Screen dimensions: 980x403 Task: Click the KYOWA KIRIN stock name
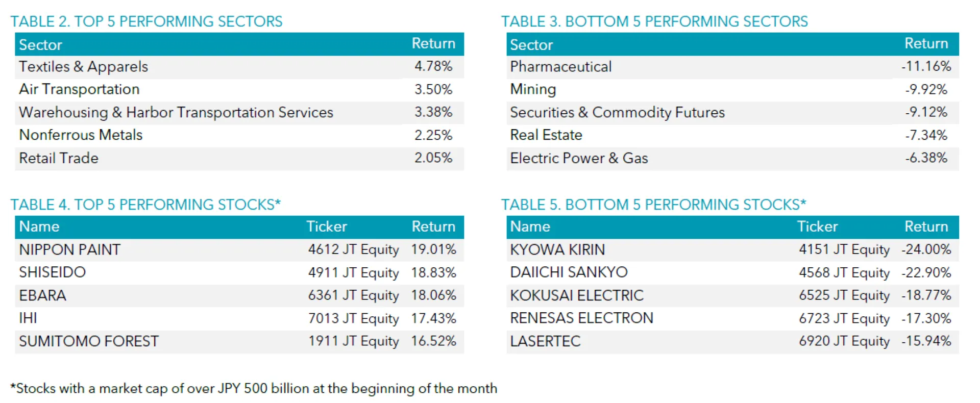coord(557,249)
